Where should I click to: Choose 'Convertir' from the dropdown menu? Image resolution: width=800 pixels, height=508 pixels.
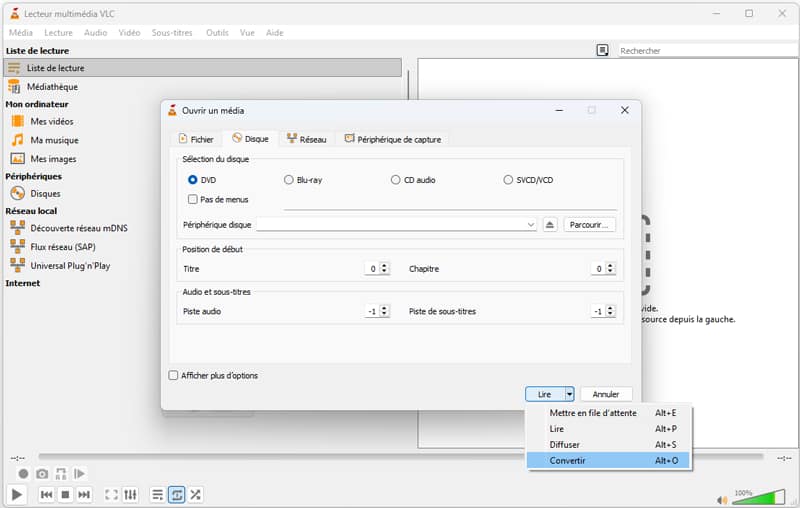pyautogui.click(x=568, y=460)
